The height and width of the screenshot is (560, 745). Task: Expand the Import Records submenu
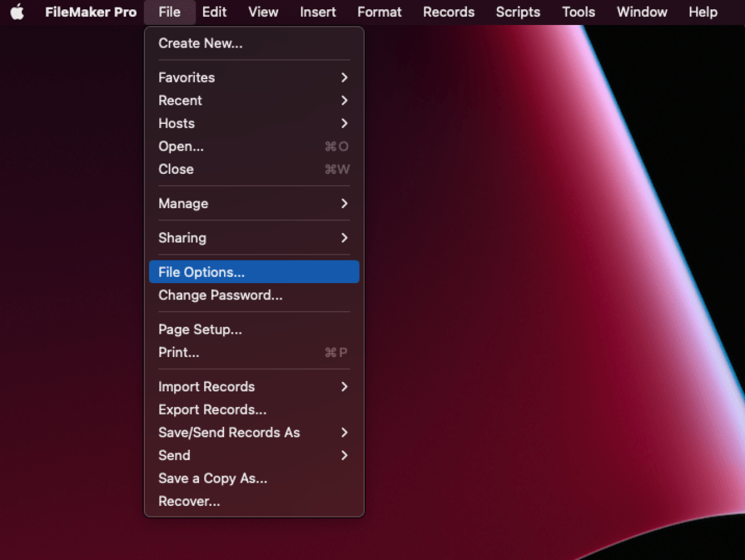pos(254,387)
